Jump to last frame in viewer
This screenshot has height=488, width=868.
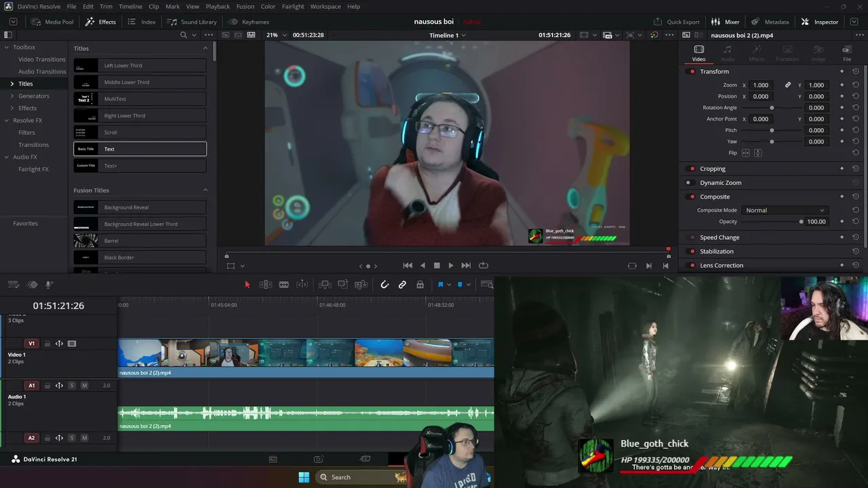(x=466, y=266)
